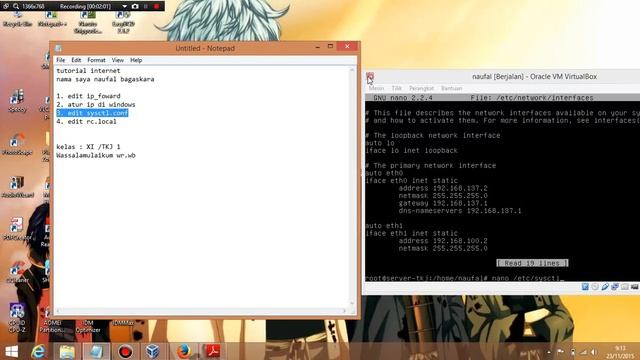Open the Format menu in Notepad
The height and width of the screenshot is (360, 640).
coord(96,60)
